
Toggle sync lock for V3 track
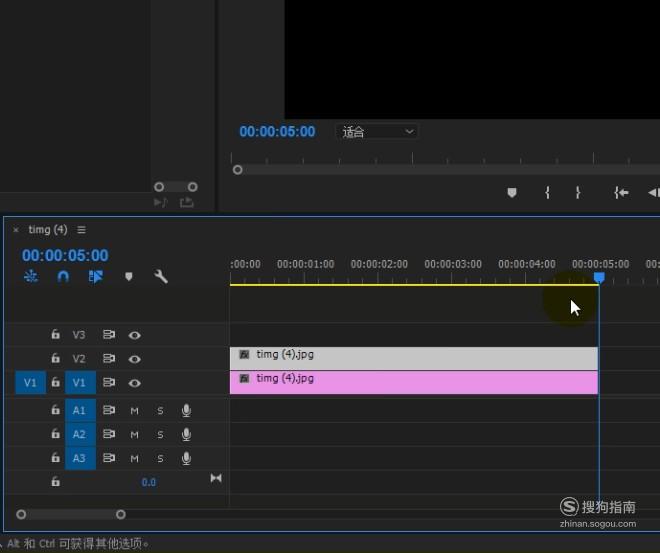tap(109, 335)
